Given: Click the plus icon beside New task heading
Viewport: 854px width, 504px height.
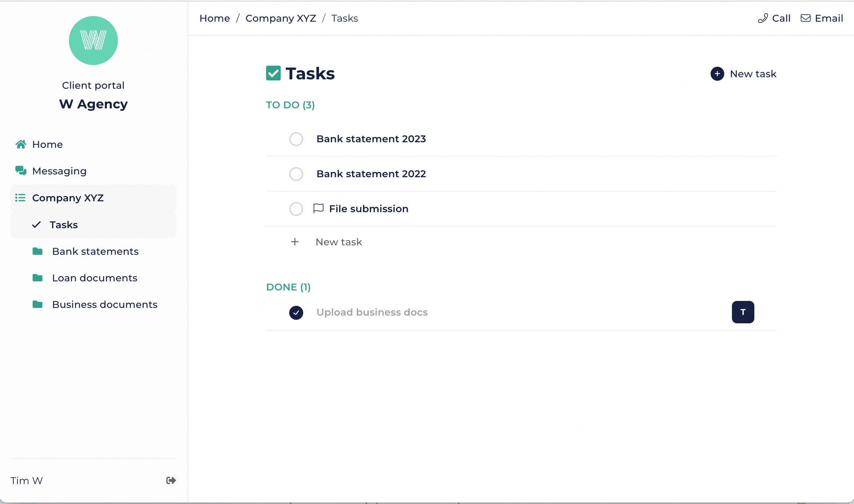Looking at the screenshot, I should (x=717, y=74).
